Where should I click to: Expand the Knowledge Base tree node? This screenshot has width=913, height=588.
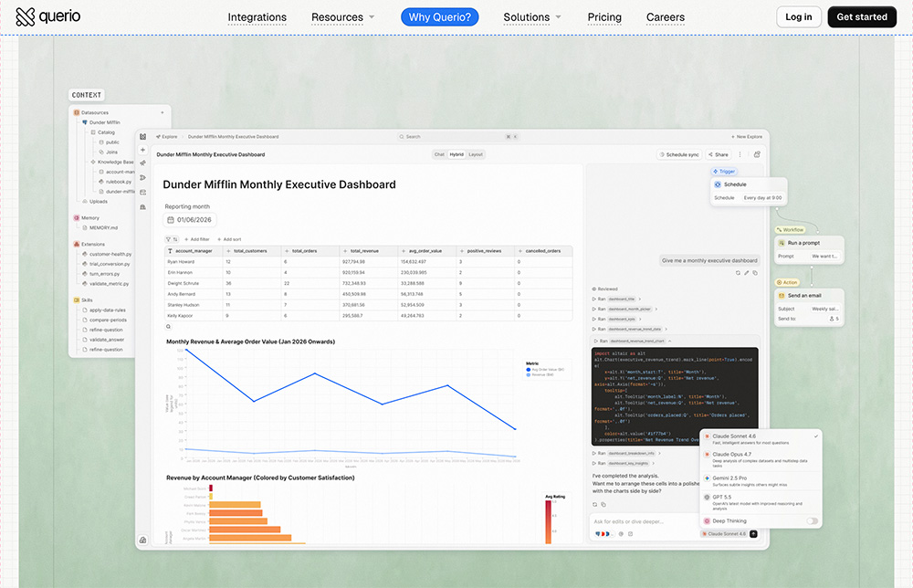112,162
